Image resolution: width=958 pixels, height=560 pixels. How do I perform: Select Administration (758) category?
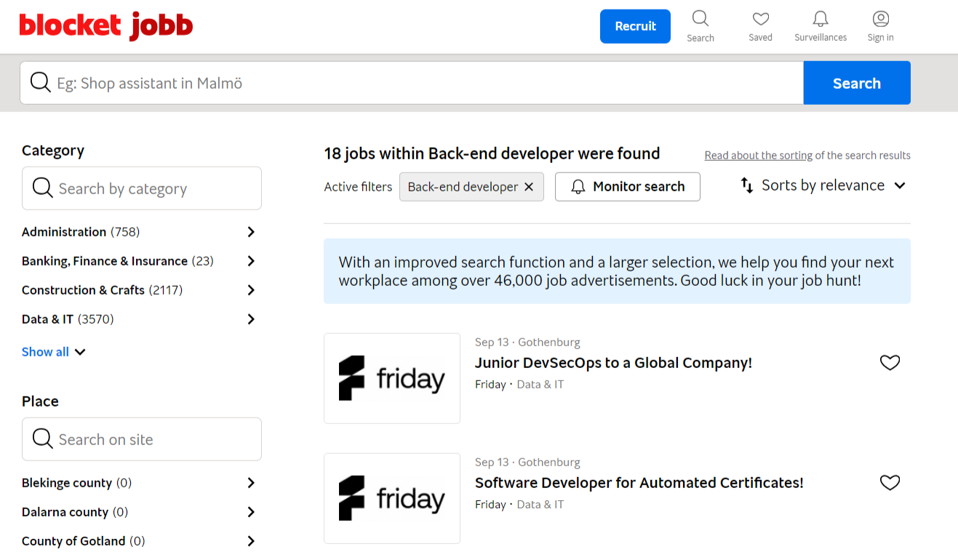click(81, 232)
